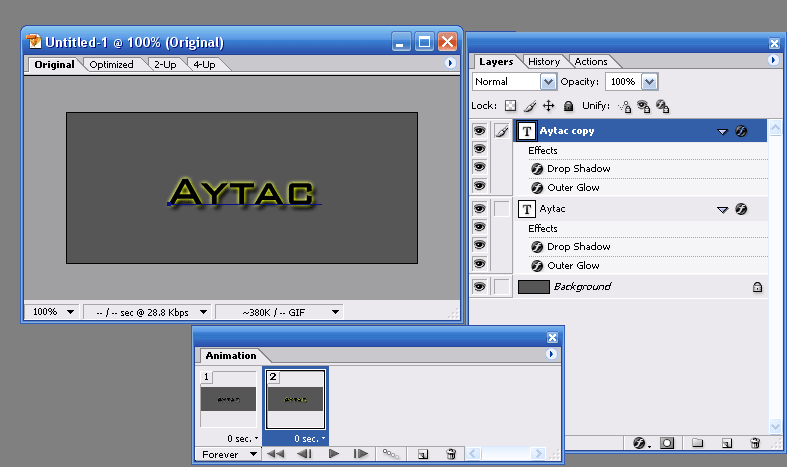Select previous frame button in Animation palette
787x467 pixels.
pos(304,454)
